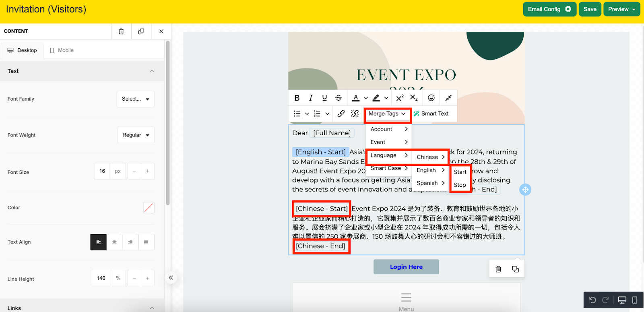Click the hamburger Menu block icon
Screen dimensions: 644x312
(406, 298)
